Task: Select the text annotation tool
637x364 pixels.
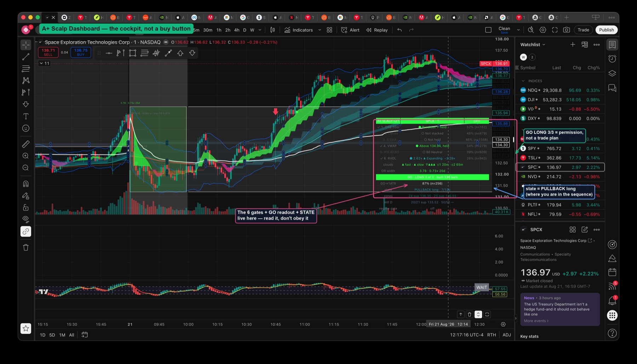Action: [x=26, y=116]
